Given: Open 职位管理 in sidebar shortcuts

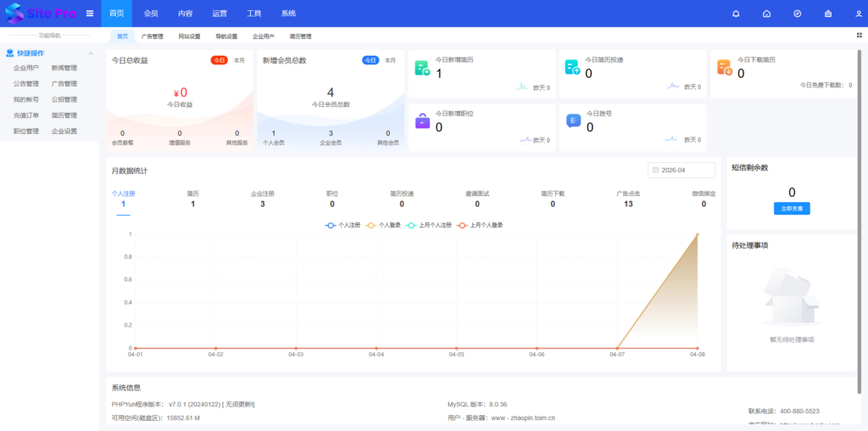Looking at the screenshot, I should click(x=26, y=132).
